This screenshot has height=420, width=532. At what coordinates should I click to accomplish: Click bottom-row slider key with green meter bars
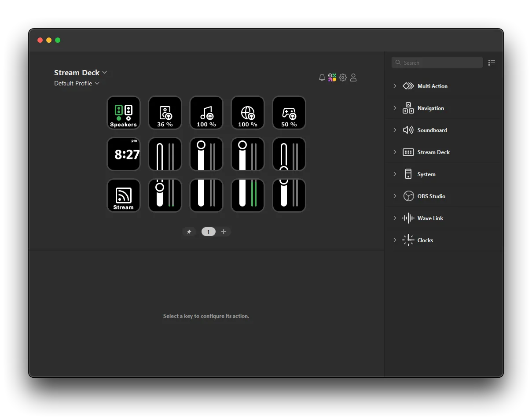(248, 195)
